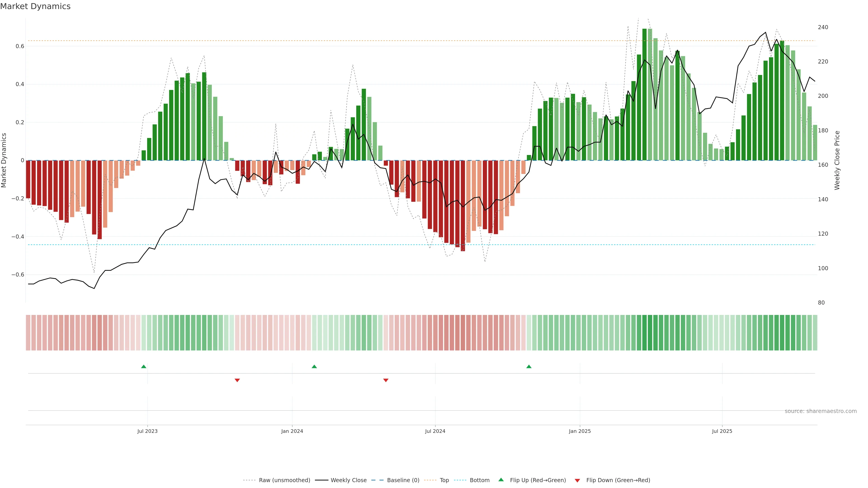Click the Jul 2025 axis label
868x488 pixels.
[722, 431]
